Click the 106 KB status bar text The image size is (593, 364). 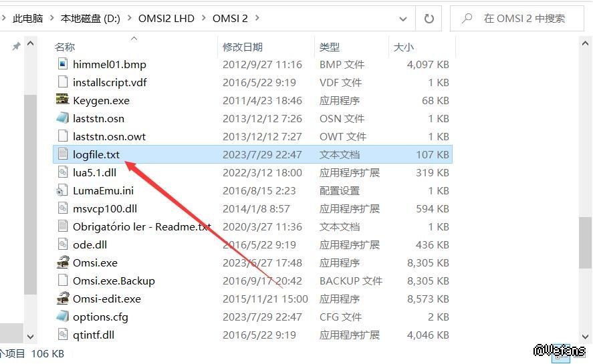(47, 353)
